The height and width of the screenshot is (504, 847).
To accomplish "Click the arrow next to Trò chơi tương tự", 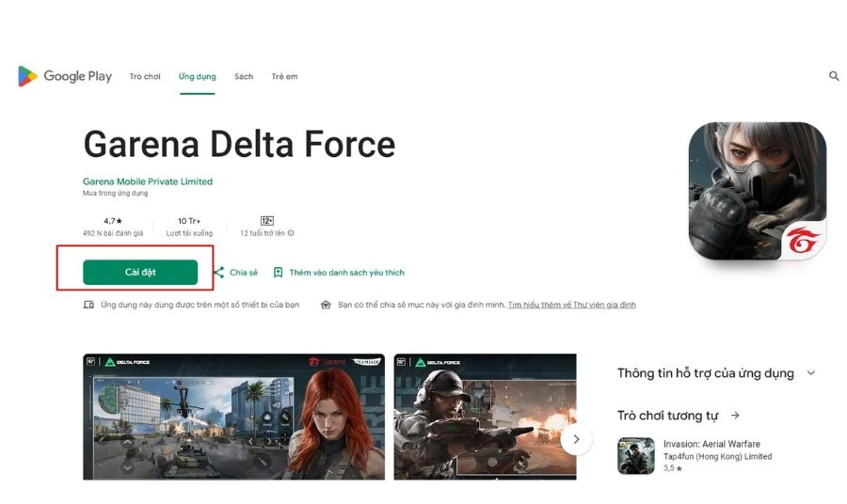I will [x=735, y=415].
